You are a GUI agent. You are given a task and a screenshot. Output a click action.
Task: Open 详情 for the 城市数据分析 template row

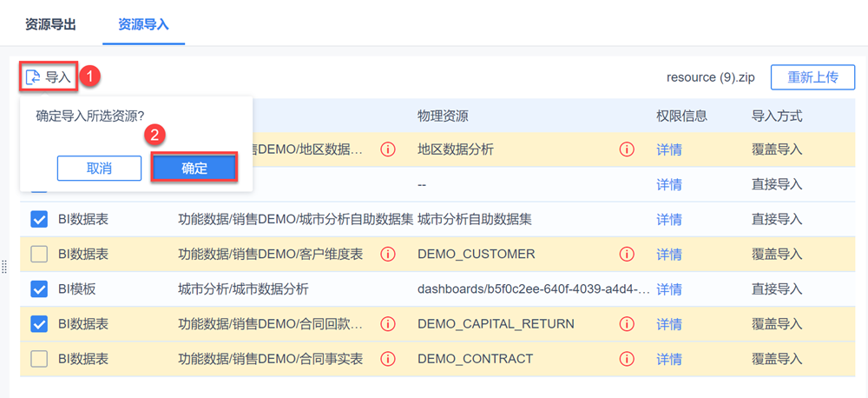[x=668, y=289]
